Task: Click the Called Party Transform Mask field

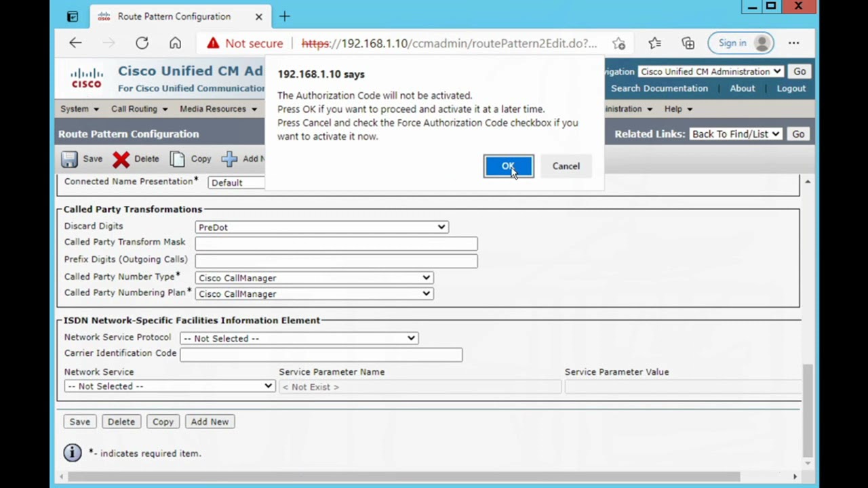Action: tap(336, 243)
